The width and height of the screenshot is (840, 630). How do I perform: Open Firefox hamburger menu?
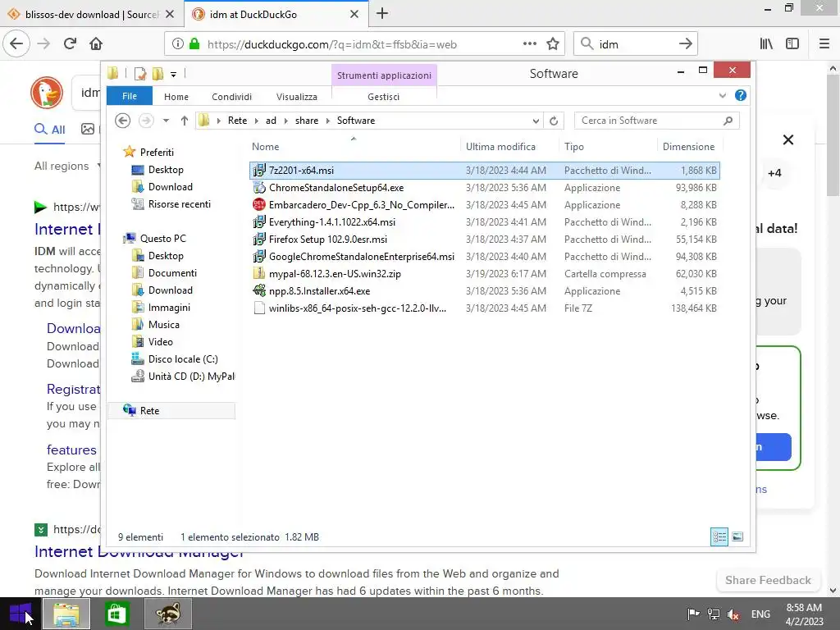(x=824, y=44)
